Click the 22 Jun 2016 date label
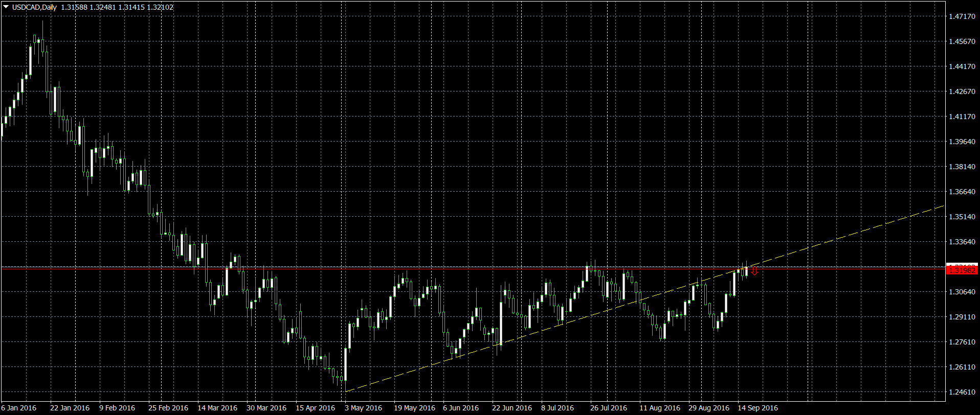The image size is (980, 415). 512,408
